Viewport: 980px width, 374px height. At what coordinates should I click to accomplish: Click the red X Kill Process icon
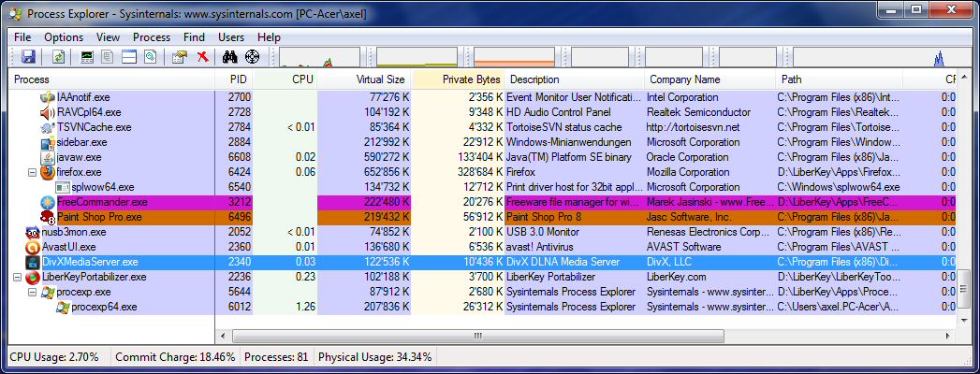tap(202, 57)
